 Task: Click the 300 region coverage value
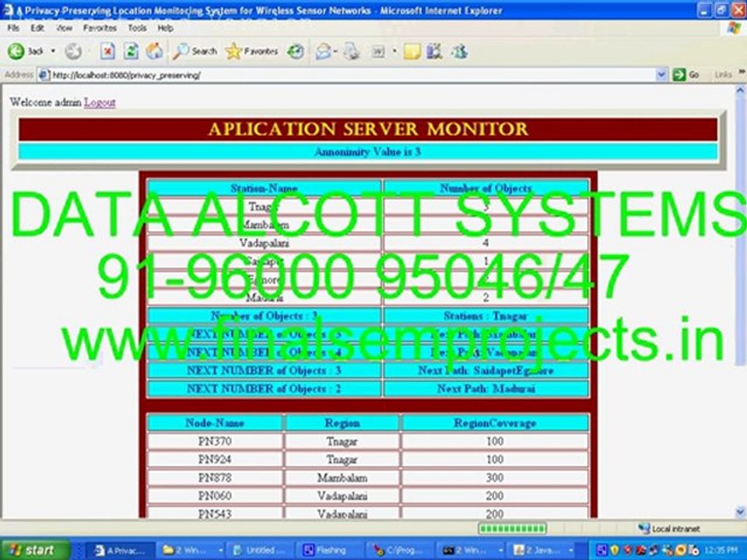coord(495,478)
